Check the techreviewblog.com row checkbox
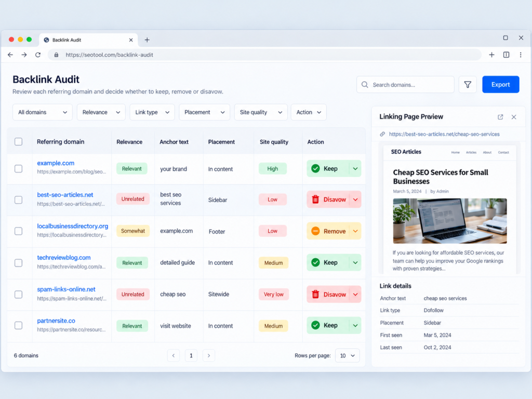 coord(18,263)
